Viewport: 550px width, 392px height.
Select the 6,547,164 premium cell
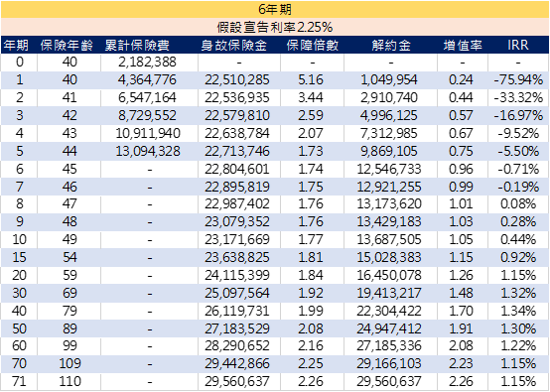click(147, 98)
